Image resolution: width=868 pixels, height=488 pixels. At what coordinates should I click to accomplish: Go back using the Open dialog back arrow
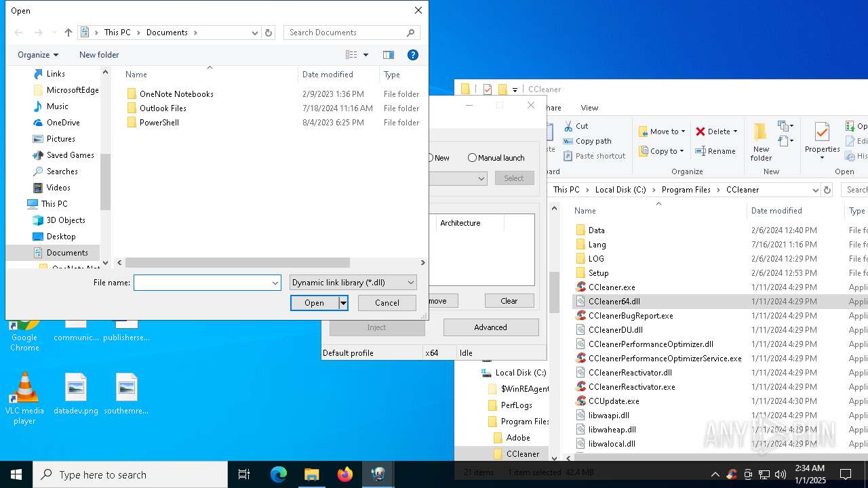[18, 33]
